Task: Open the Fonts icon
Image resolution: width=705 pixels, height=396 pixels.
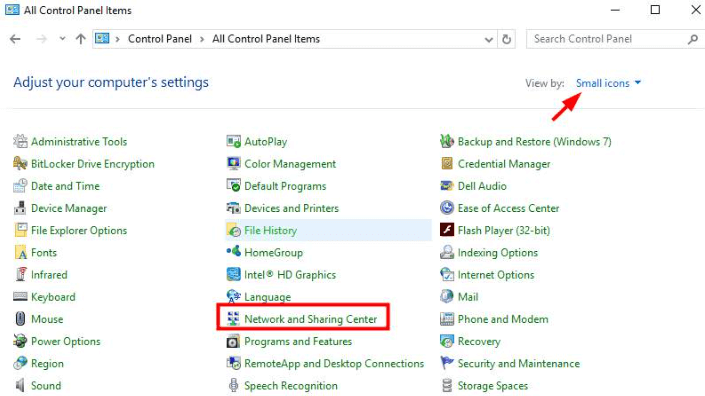Action: (20, 253)
